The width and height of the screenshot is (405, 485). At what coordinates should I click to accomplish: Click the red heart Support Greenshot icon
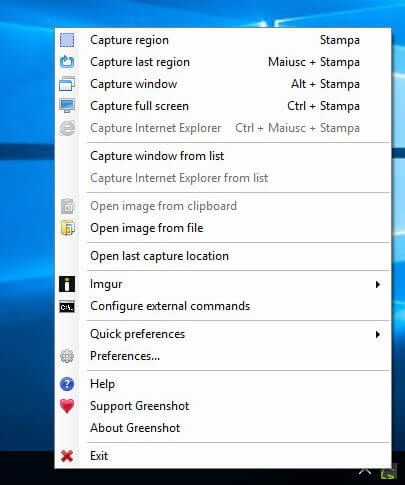(x=67, y=406)
